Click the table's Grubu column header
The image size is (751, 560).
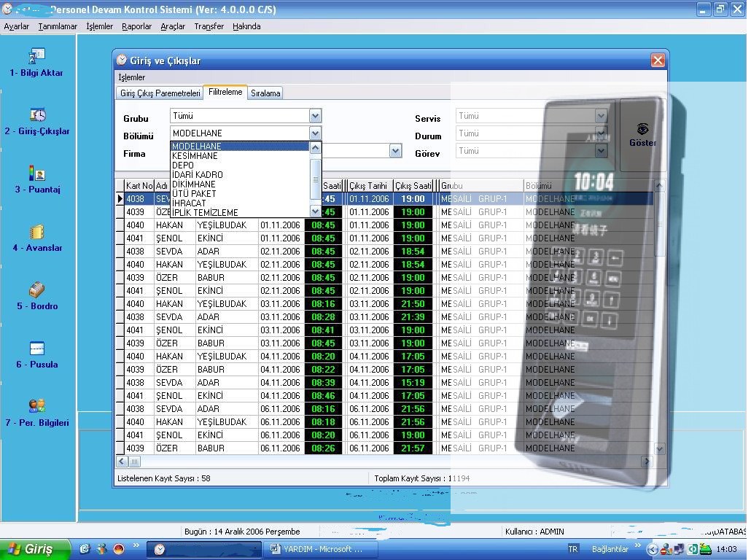[480, 185]
